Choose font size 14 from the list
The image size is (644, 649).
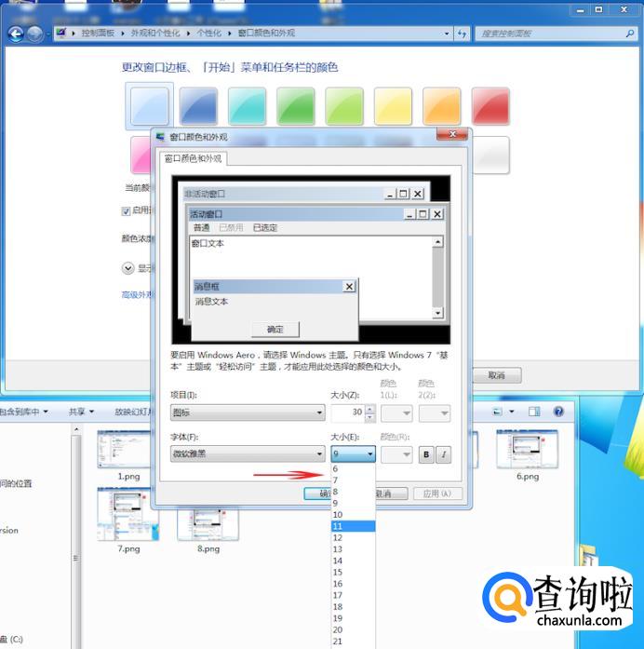click(353, 561)
